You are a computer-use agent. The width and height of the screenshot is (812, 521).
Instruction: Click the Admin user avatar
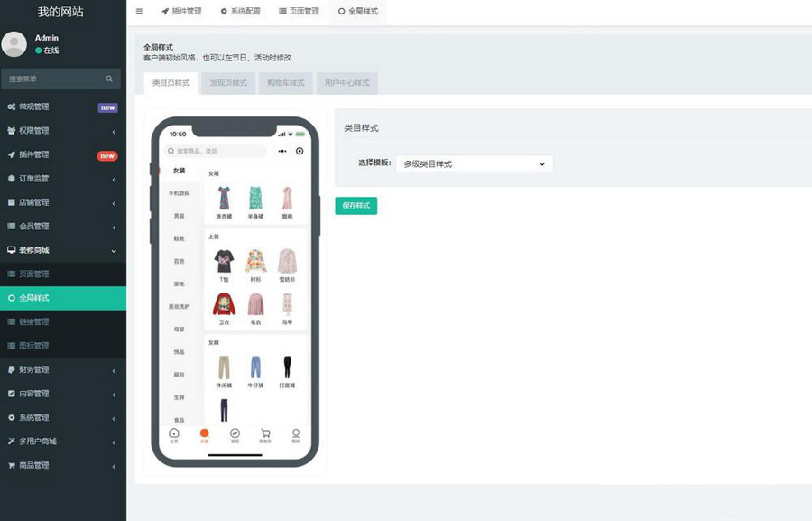click(x=14, y=44)
